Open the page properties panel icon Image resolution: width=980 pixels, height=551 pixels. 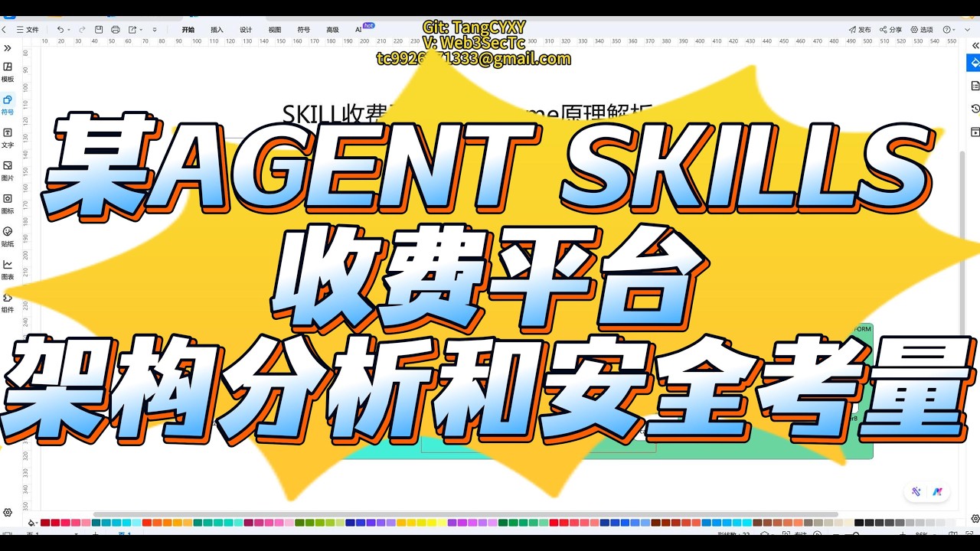point(975,86)
